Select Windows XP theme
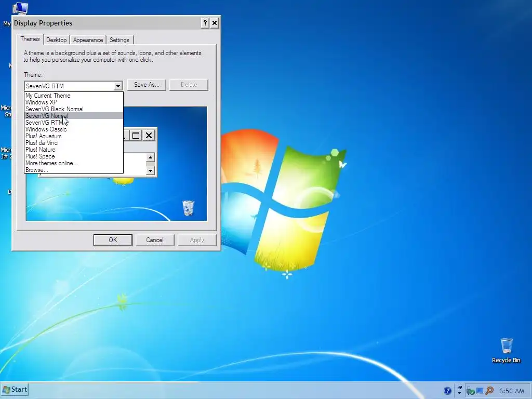The width and height of the screenshot is (532, 399). point(74,102)
